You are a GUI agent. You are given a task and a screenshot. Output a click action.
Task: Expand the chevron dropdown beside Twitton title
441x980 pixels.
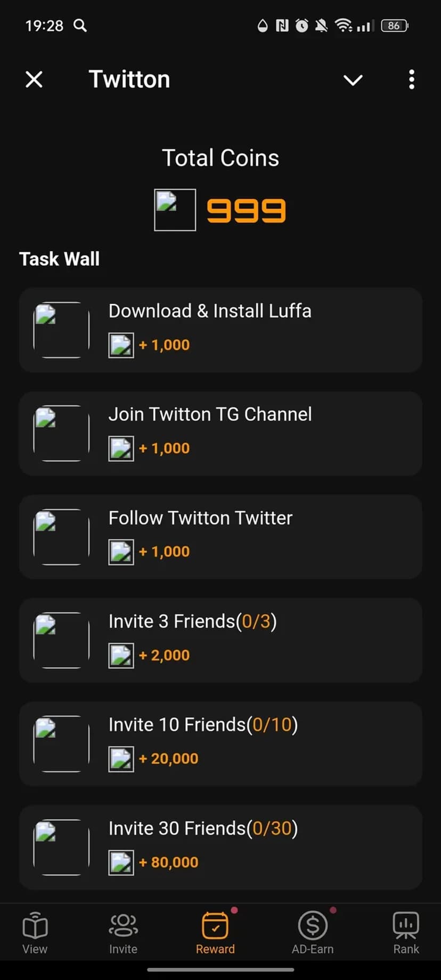[x=353, y=80]
